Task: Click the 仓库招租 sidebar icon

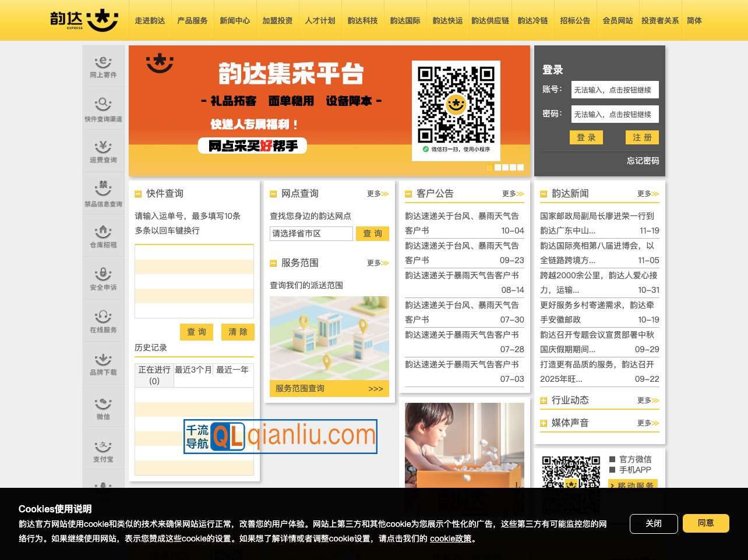Action: [103, 236]
